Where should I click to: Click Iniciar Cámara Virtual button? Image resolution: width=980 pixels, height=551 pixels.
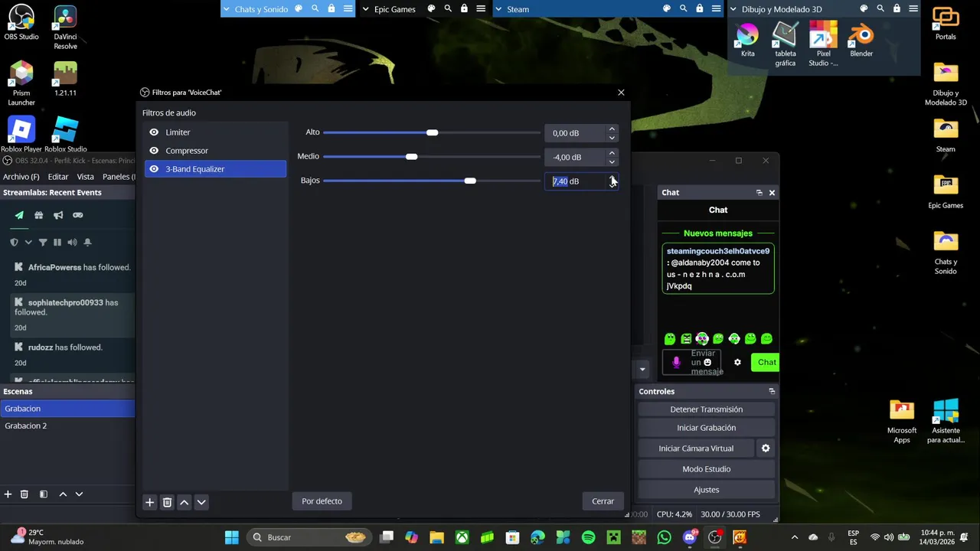(x=696, y=448)
